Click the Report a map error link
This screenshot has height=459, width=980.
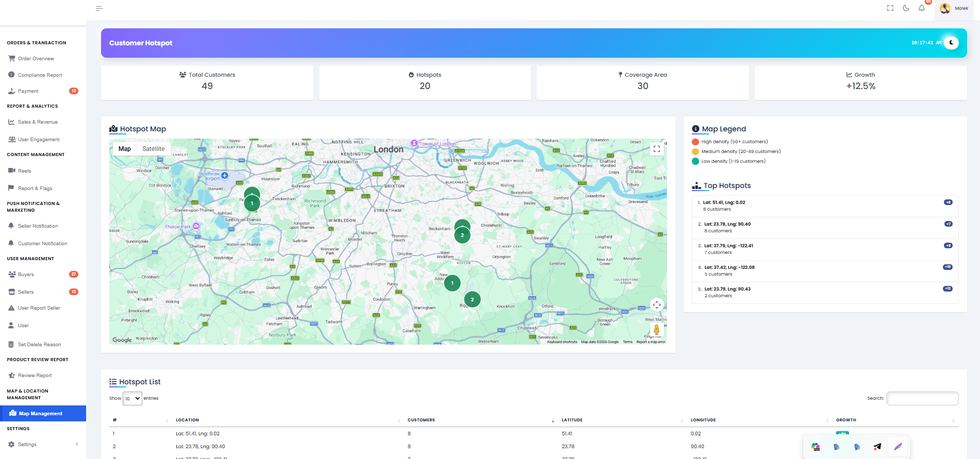(x=651, y=342)
